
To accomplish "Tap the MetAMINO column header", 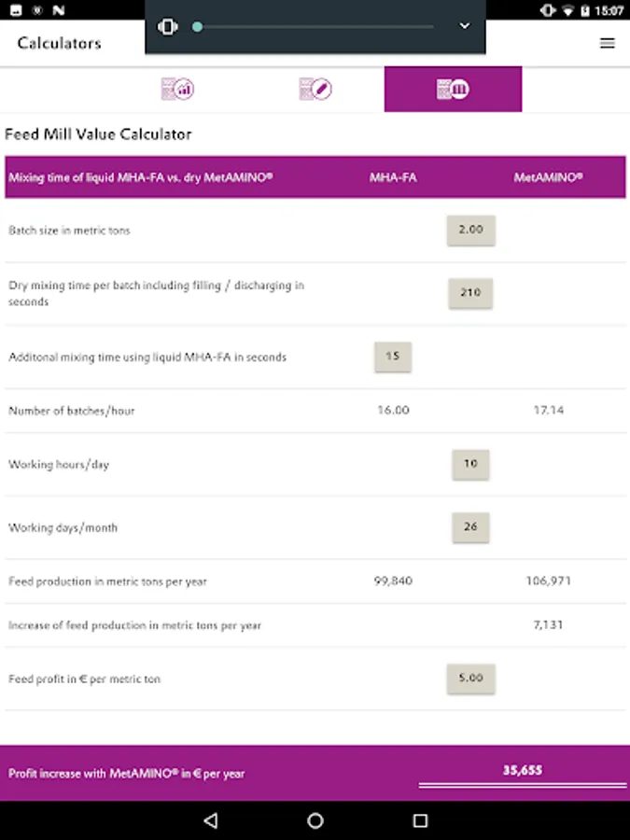I will pyautogui.click(x=548, y=177).
